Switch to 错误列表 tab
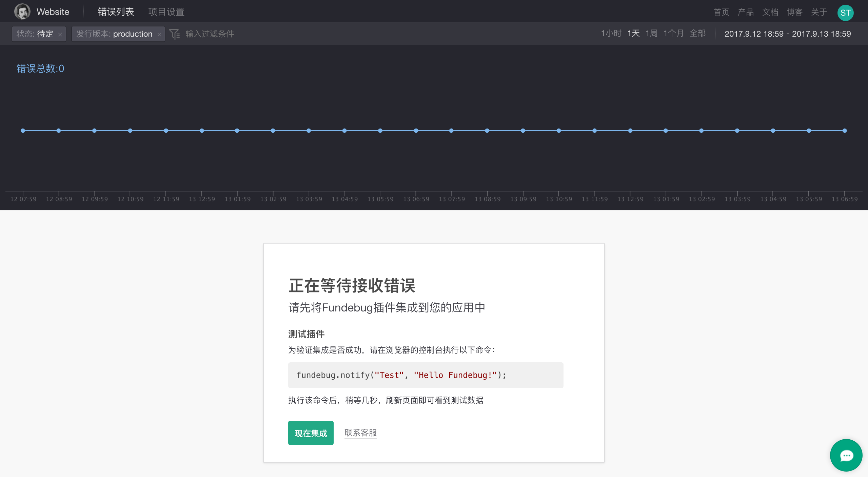Screen dimensions: 868x477 tap(116, 12)
